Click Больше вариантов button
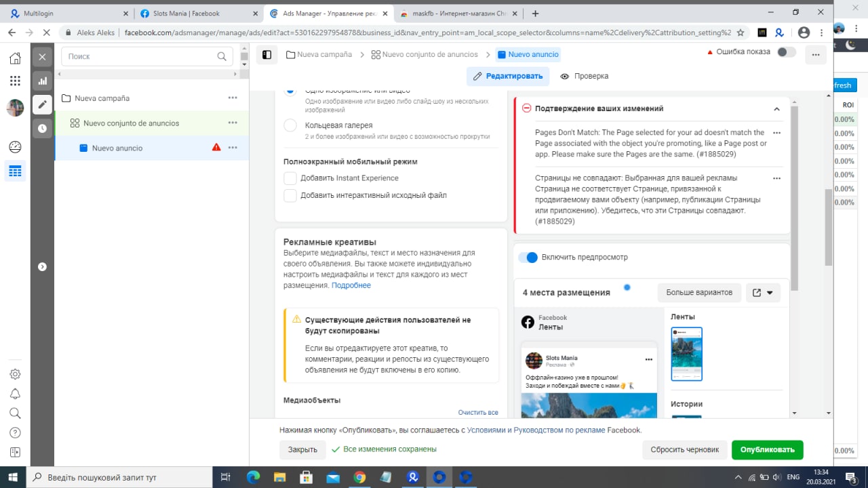This screenshot has height=488, width=868. 699,293
